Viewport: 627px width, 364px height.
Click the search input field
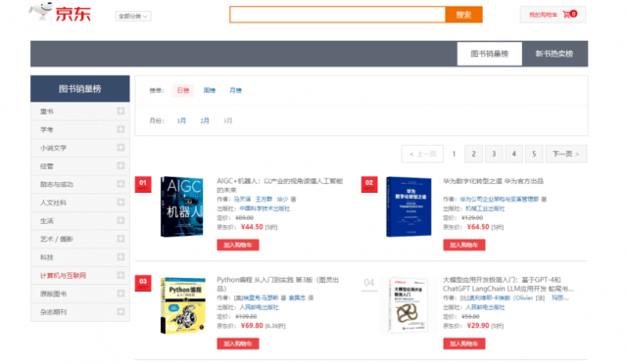point(337,15)
